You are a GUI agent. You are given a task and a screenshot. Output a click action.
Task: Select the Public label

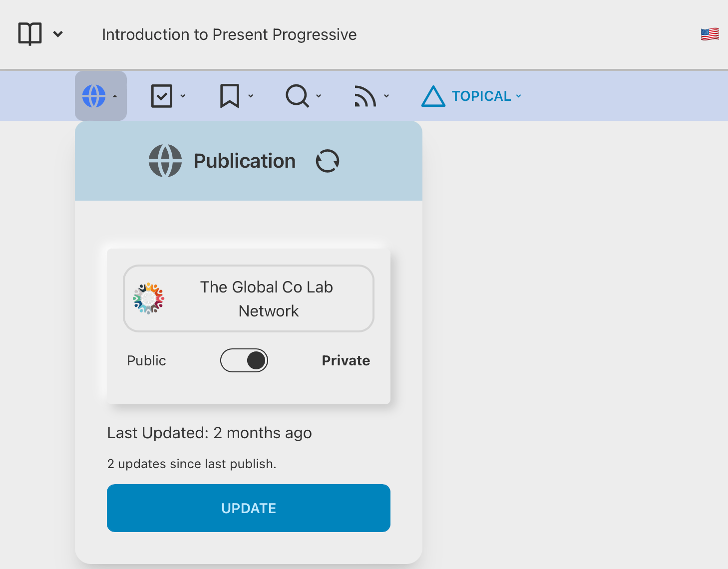click(x=146, y=360)
